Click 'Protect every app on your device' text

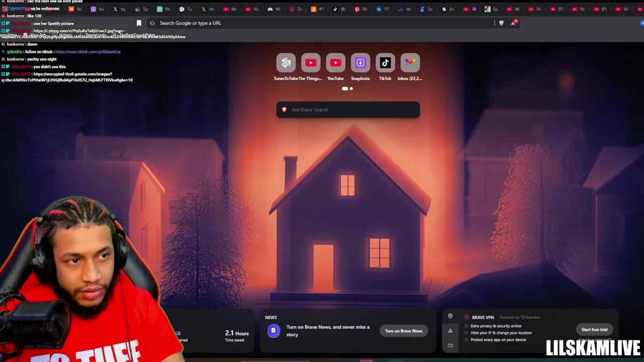tap(498, 340)
